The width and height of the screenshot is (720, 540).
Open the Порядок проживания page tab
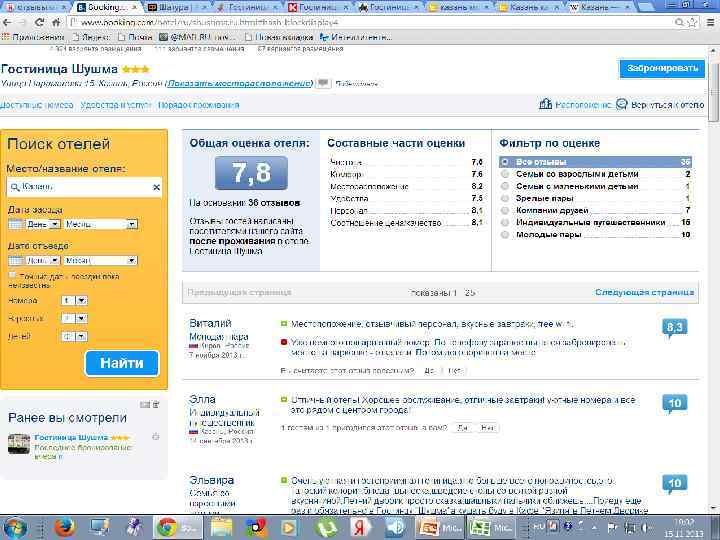click(198, 105)
